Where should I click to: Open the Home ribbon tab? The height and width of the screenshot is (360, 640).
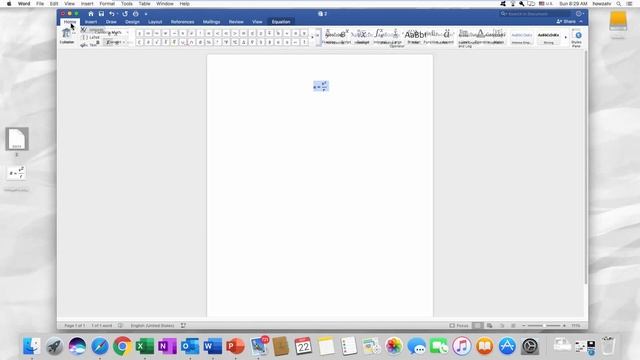click(x=70, y=22)
